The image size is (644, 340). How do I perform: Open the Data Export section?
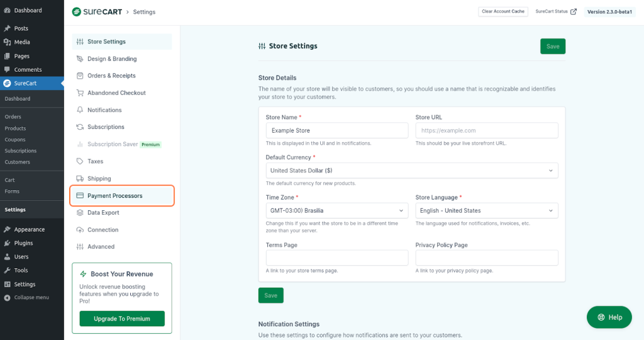click(x=122, y=213)
